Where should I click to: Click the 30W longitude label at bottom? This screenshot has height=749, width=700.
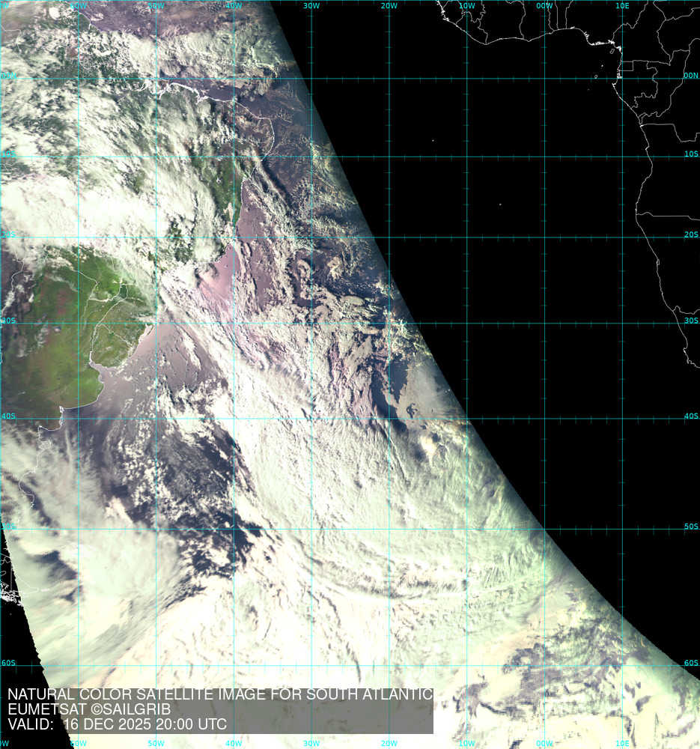tap(311, 744)
